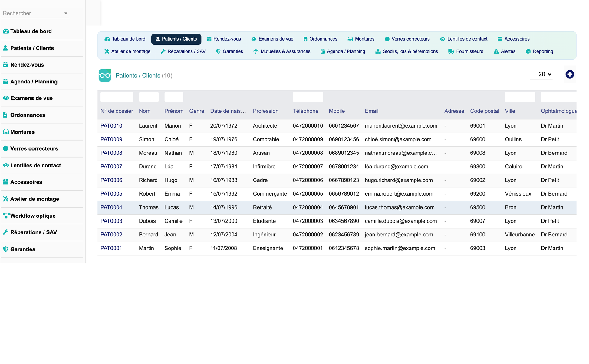Image resolution: width=589 pixels, height=364 pixels.
Task: Click the glasses icon of top Montures tab
Action: pos(350,39)
